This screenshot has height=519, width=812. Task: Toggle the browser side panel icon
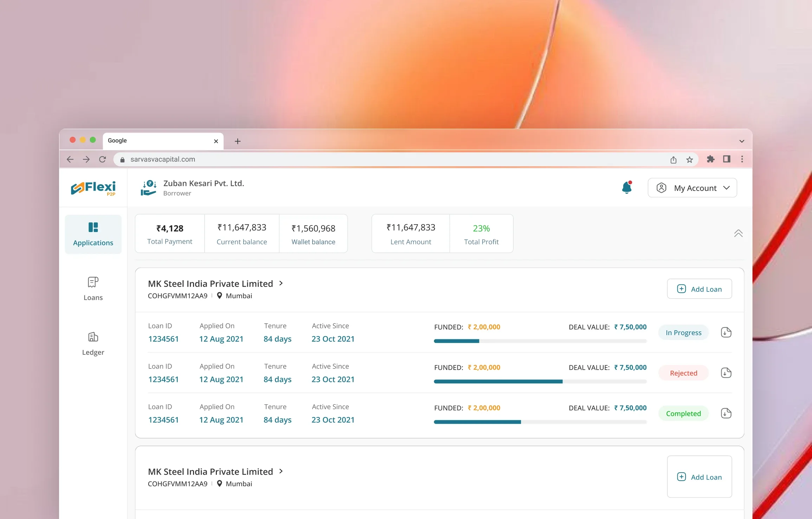(x=727, y=159)
